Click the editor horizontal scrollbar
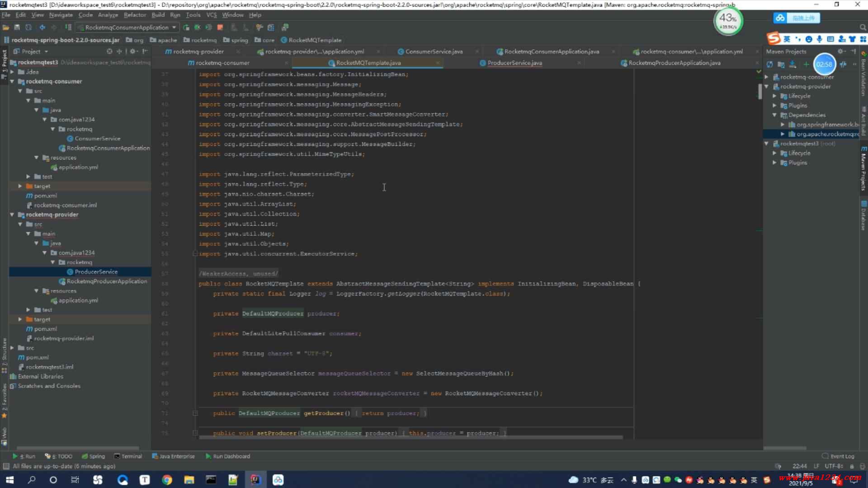This screenshot has width=868, height=488. click(410, 437)
